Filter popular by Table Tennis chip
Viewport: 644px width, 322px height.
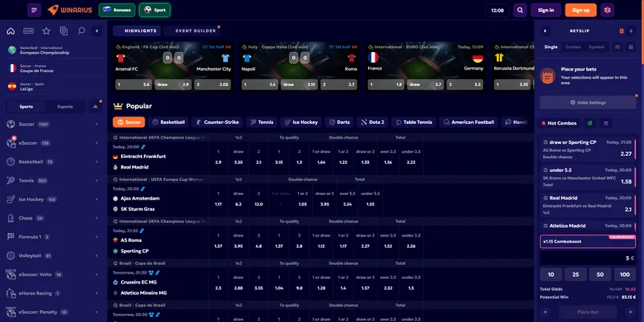pos(413,122)
